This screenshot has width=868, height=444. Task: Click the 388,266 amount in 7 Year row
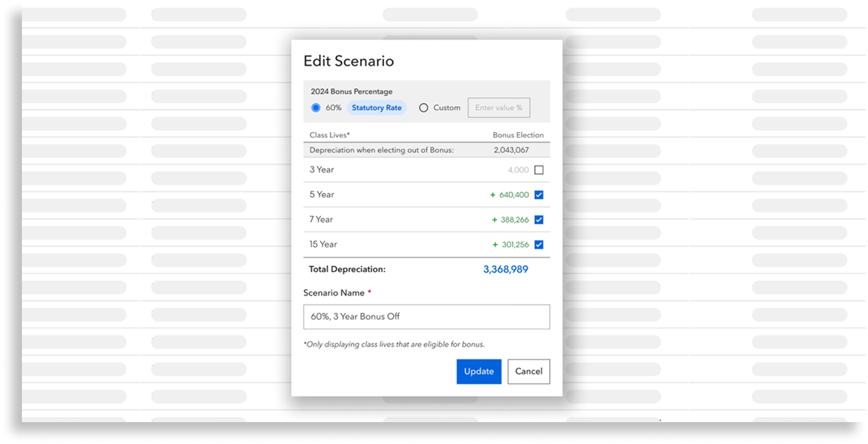tap(514, 220)
